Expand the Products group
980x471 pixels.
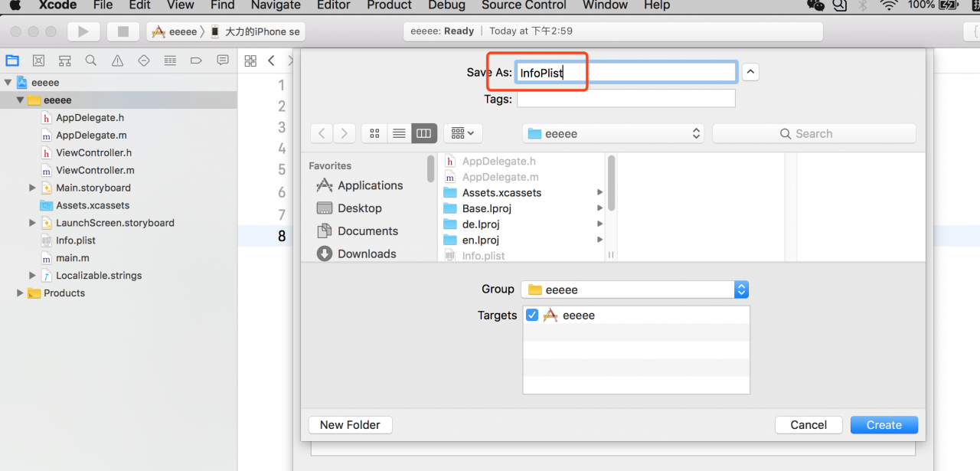click(x=20, y=293)
